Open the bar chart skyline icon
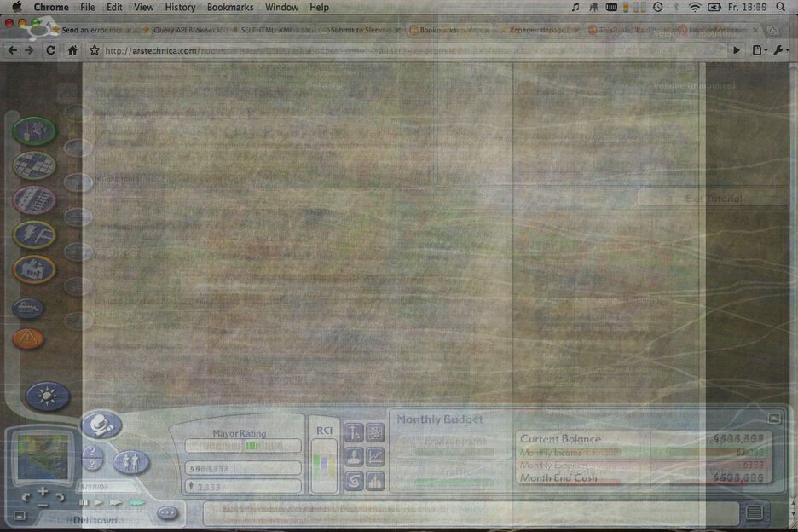This screenshot has height=532, width=798. (375, 481)
